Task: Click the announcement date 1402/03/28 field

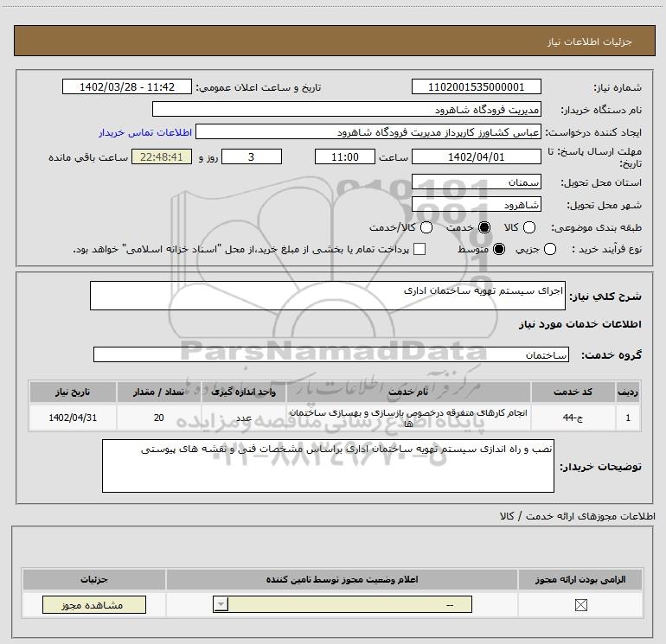Action: tap(127, 86)
